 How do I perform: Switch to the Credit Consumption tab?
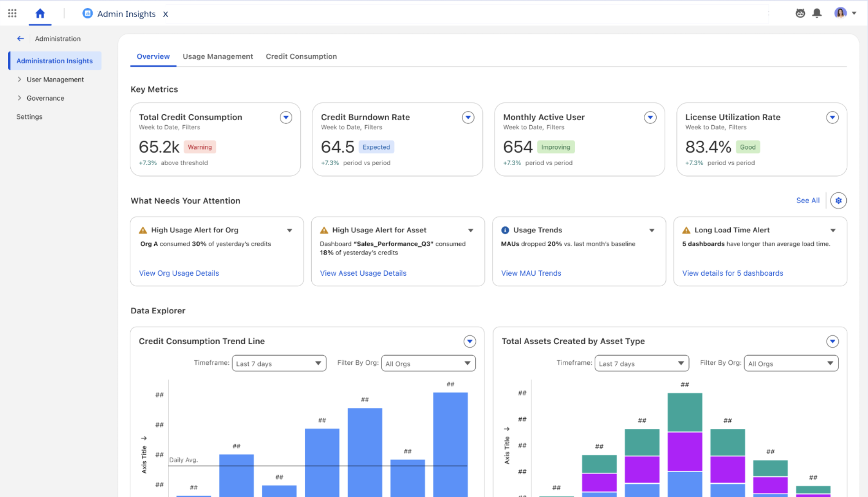(x=301, y=56)
